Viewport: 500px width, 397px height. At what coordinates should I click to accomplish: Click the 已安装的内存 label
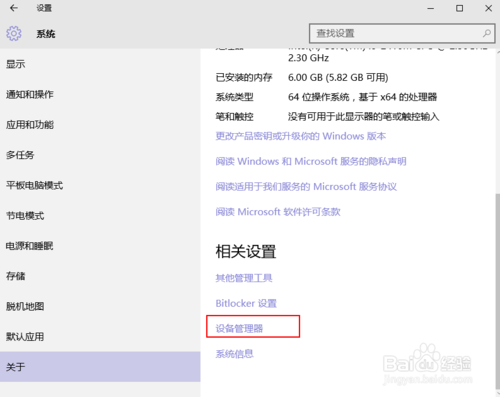click(244, 77)
